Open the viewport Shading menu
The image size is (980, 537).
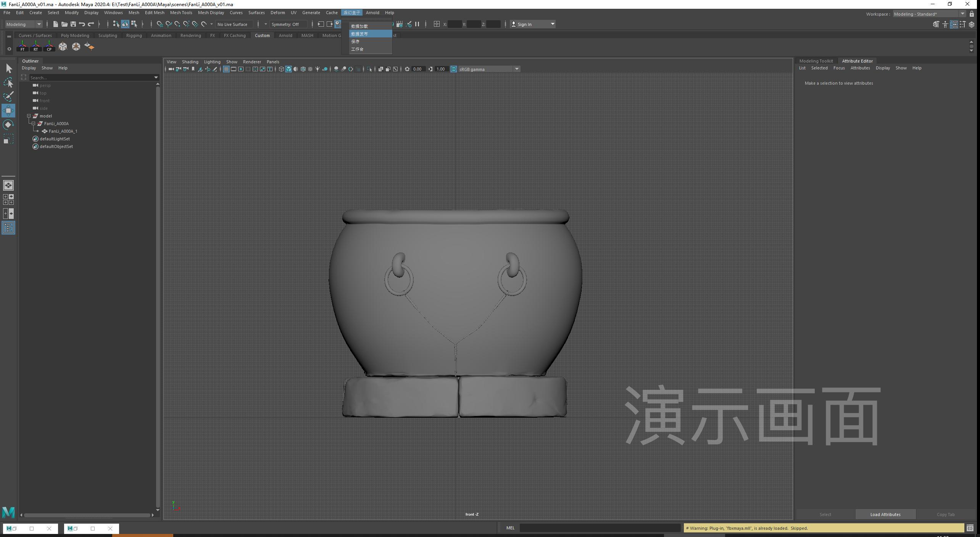coord(190,62)
